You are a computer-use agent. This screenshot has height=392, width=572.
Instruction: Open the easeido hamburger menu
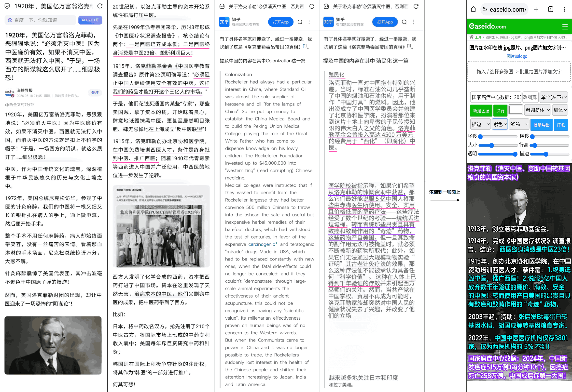tap(565, 26)
